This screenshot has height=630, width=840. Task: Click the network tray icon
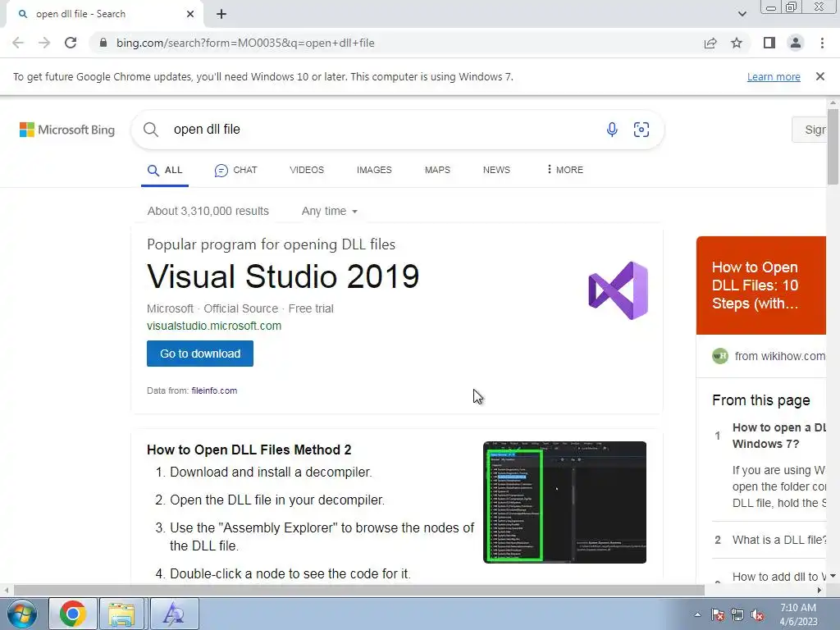tap(737, 614)
